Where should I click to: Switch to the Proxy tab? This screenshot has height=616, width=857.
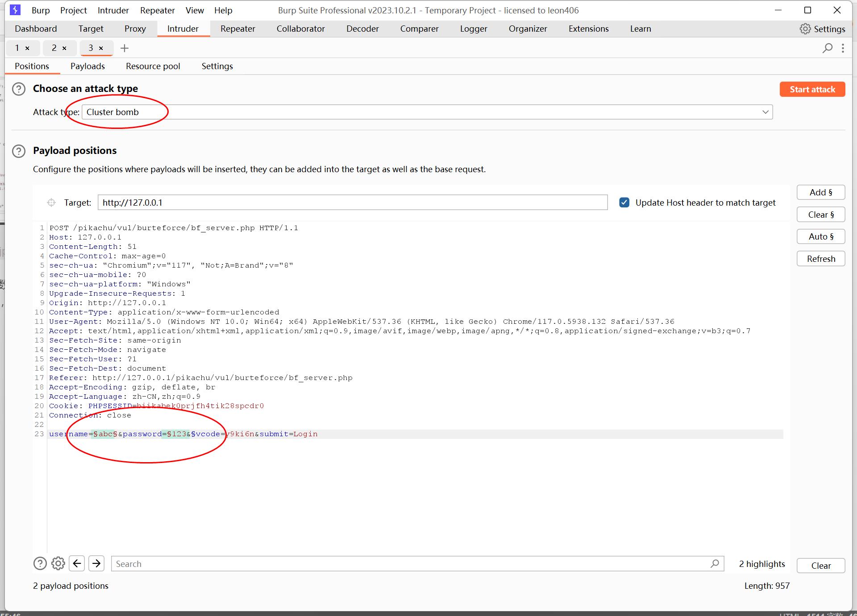click(135, 29)
